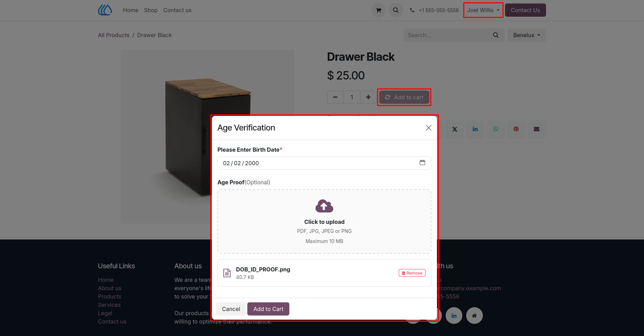Increase the quantity with the plus button

368,97
